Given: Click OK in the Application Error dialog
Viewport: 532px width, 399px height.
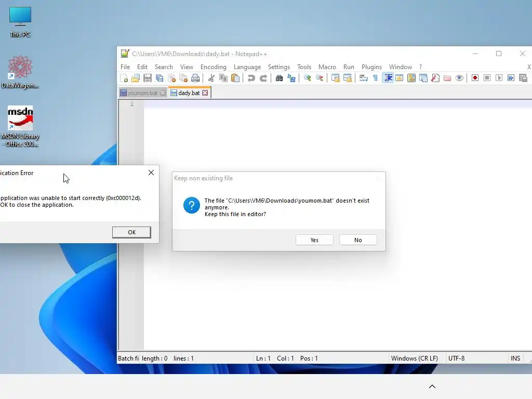Looking at the screenshot, I should 131,232.
